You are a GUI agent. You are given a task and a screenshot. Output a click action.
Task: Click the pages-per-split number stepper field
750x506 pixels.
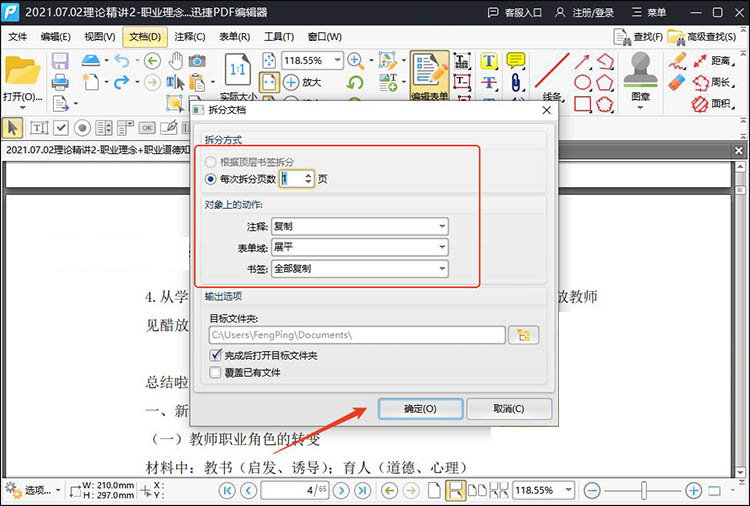tap(297, 179)
